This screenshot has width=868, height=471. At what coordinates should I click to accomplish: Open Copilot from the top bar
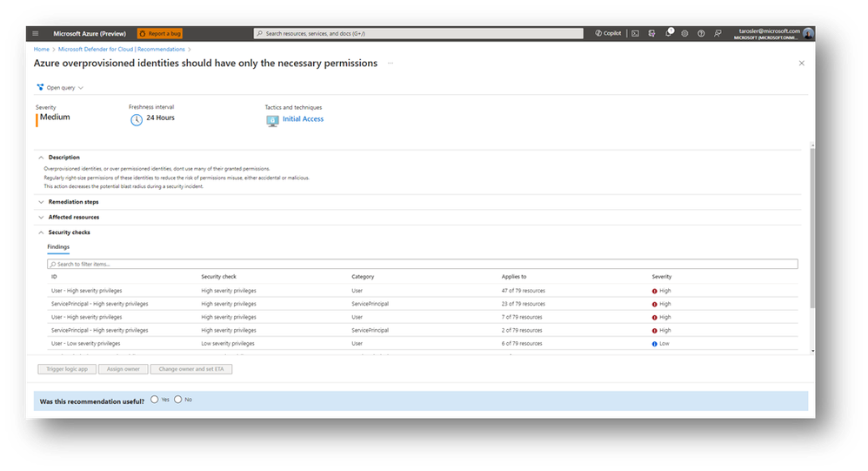coord(608,33)
